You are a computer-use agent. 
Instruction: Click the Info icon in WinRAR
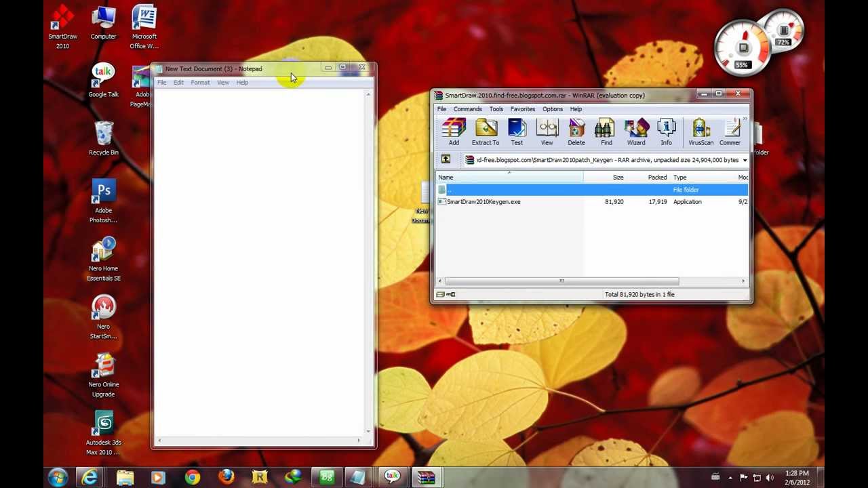coord(666,132)
